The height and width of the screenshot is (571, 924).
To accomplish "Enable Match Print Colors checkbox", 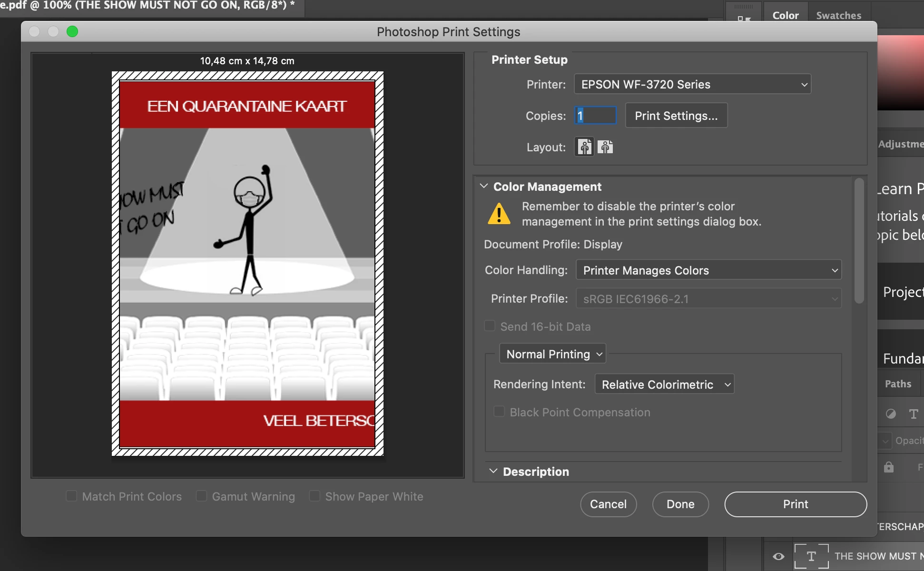I will click(71, 496).
